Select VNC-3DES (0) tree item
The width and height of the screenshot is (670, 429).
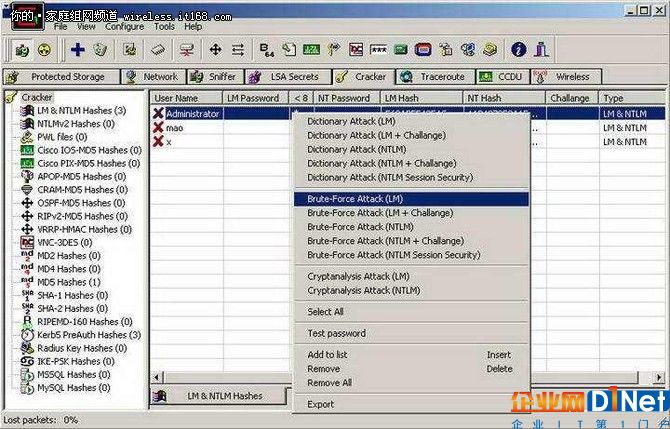click(x=65, y=243)
